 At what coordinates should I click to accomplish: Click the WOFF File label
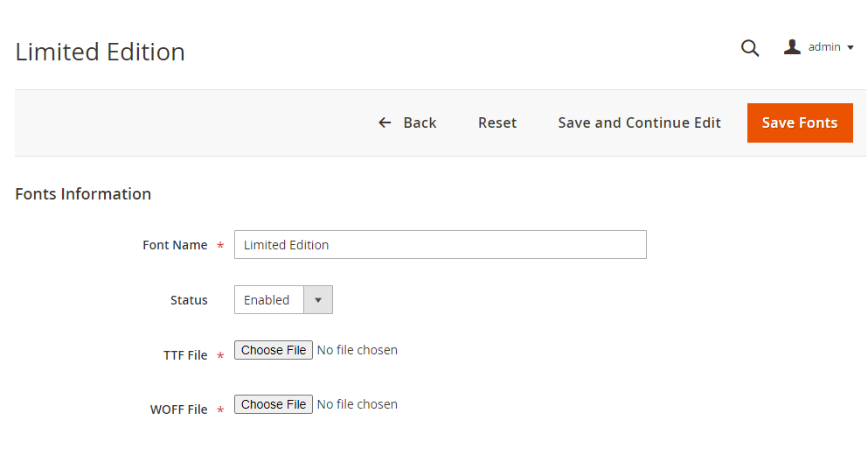tap(178, 409)
